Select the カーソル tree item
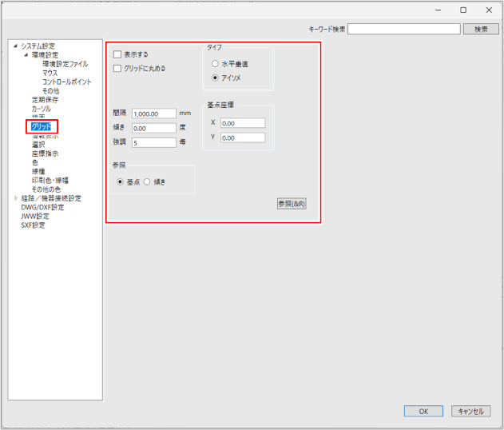 [41, 109]
